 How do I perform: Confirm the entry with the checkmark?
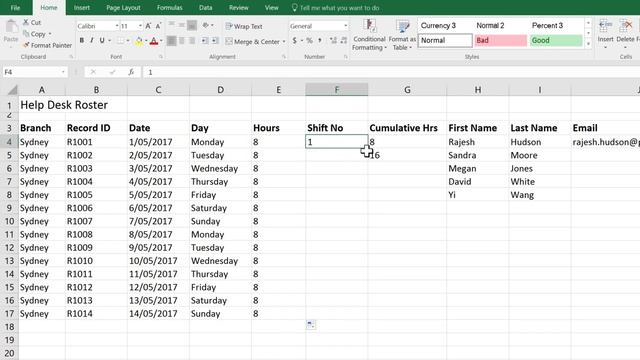point(112,72)
